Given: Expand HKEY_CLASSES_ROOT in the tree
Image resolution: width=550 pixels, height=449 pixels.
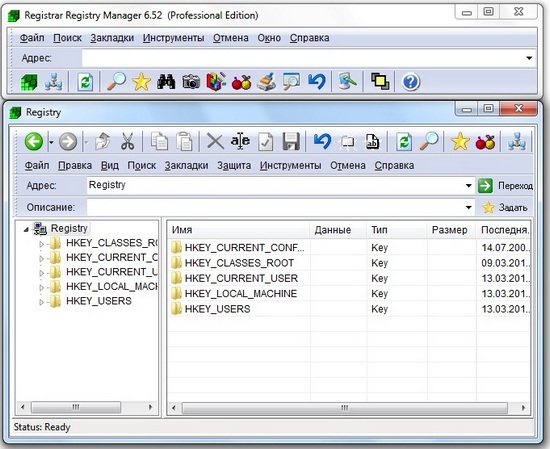Looking at the screenshot, I should [x=41, y=244].
